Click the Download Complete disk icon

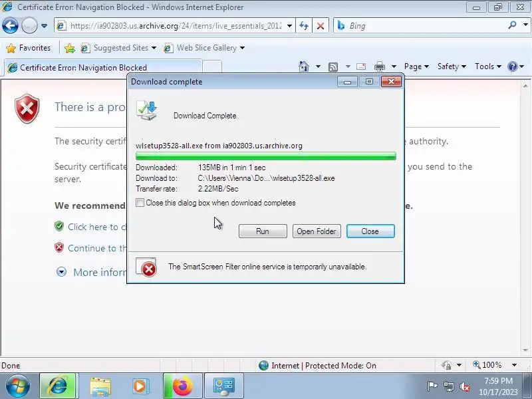click(x=147, y=110)
